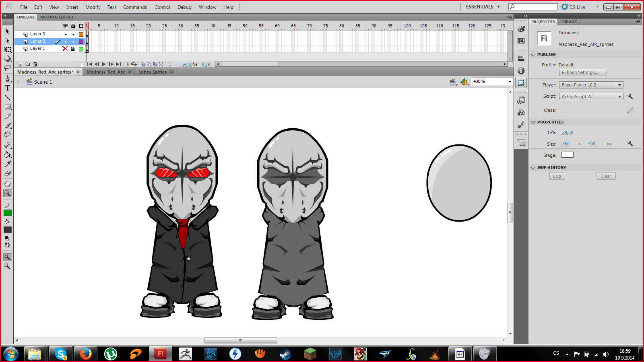Open the Project panel icon

point(521,142)
